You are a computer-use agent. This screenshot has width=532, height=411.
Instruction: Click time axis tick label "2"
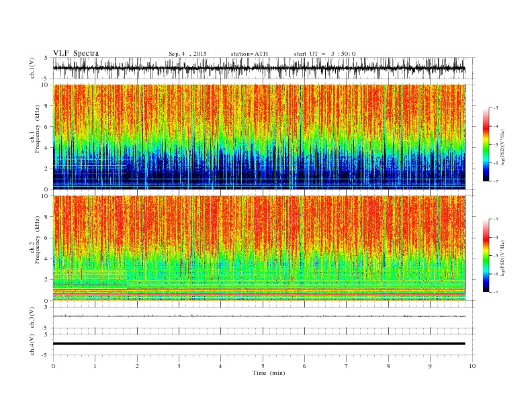coord(137,366)
